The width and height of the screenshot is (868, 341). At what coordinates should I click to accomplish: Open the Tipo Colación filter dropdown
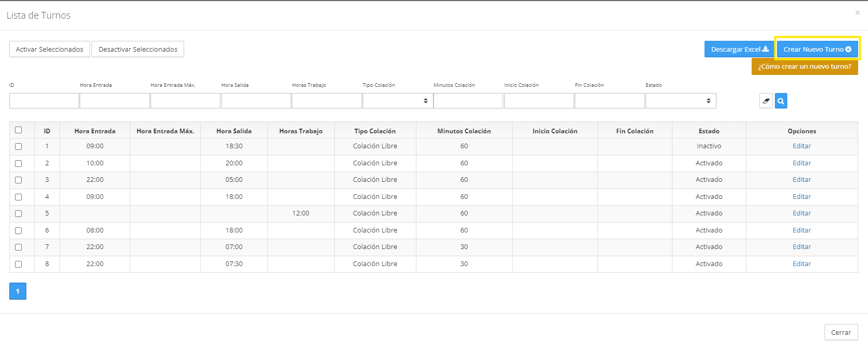point(397,101)
